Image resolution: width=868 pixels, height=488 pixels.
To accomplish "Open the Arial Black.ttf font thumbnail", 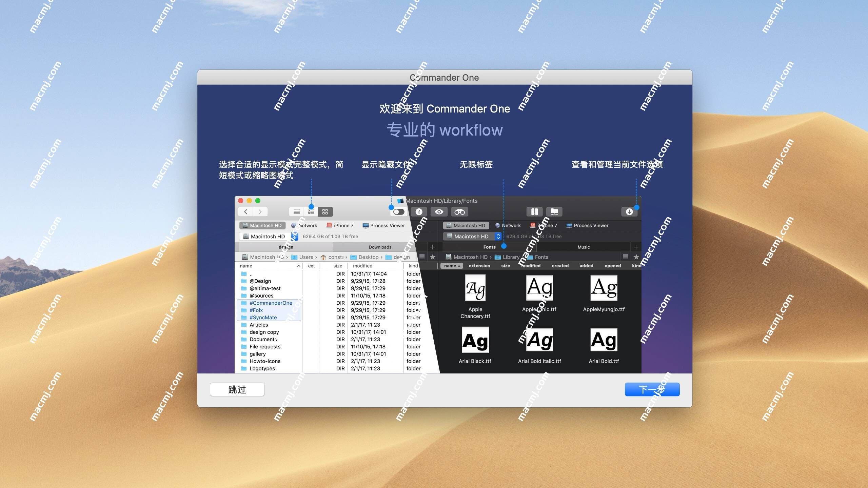I will (475, 340).
